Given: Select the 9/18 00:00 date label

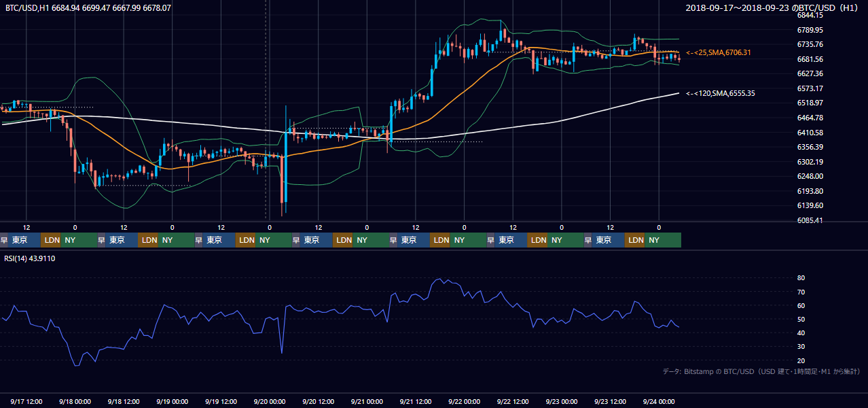Looking at the screenshot, I should (75, 401).
